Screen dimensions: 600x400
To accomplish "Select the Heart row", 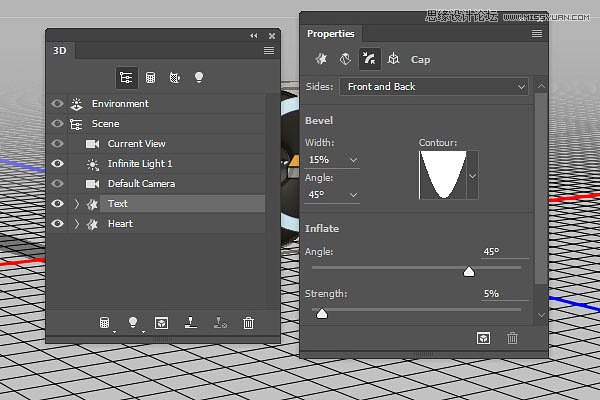I will point(156,224).
